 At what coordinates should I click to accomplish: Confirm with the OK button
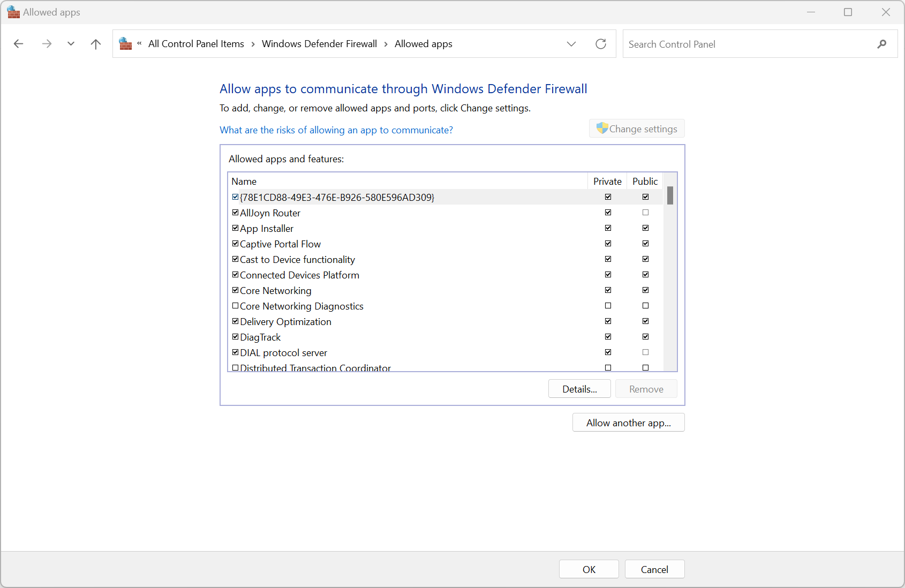pyautogui.click(x=589, y=569)
